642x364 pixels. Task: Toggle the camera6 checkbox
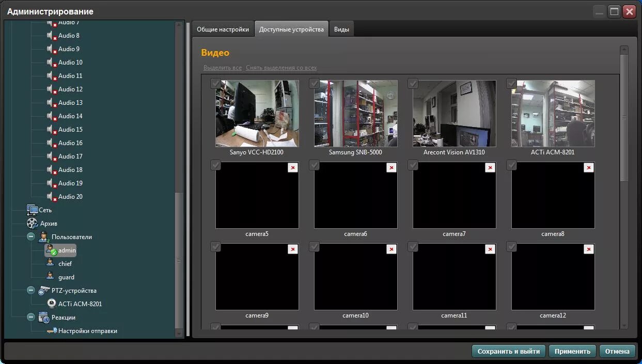click(314, 165)
